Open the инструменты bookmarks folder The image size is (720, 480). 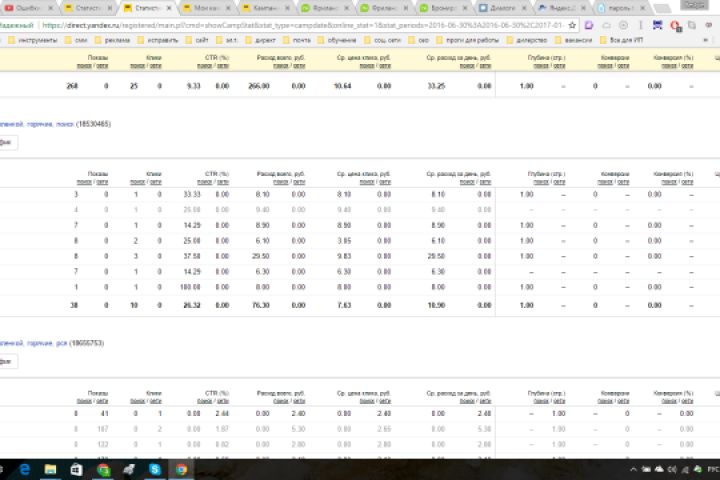[33, 40]
